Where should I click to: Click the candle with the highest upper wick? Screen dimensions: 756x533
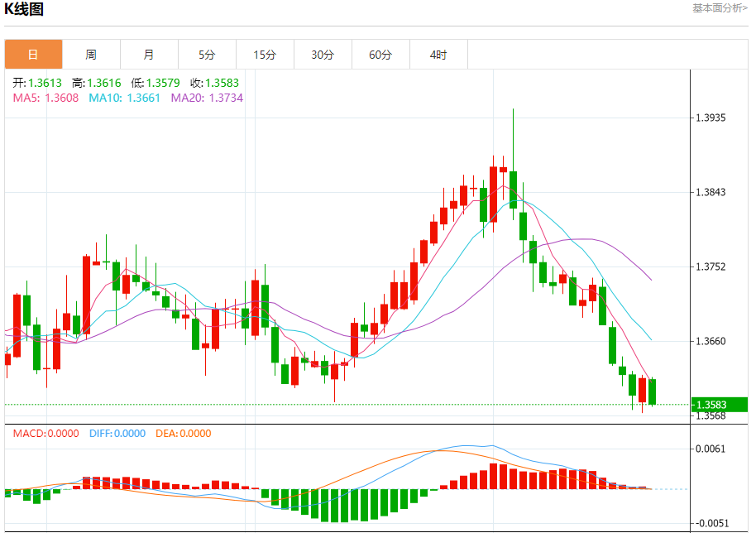click(513, 190)
